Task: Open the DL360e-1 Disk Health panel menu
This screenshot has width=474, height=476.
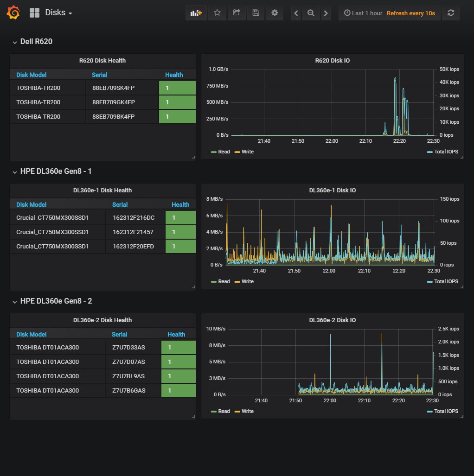Action: [x=102, y=190]
